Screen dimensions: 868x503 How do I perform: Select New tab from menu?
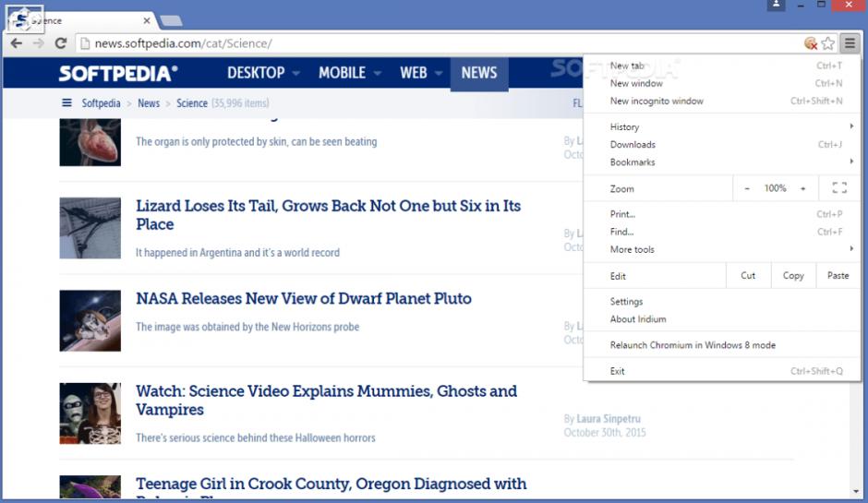coord(722,66)
